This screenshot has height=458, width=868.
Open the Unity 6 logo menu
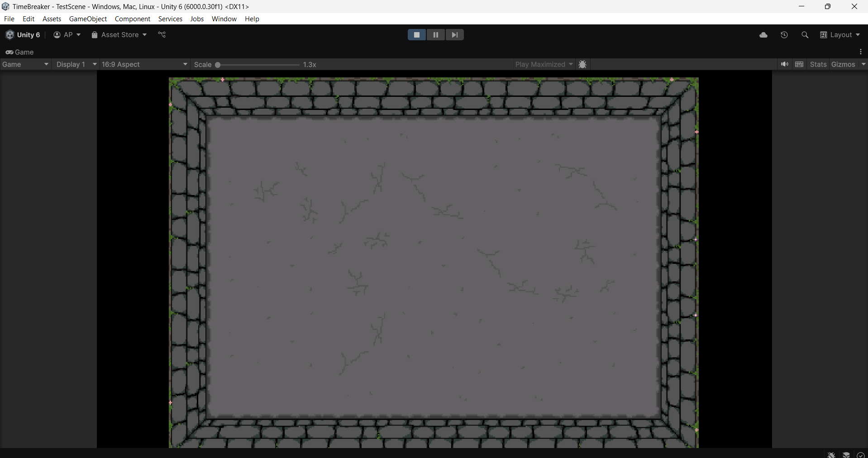23,35
